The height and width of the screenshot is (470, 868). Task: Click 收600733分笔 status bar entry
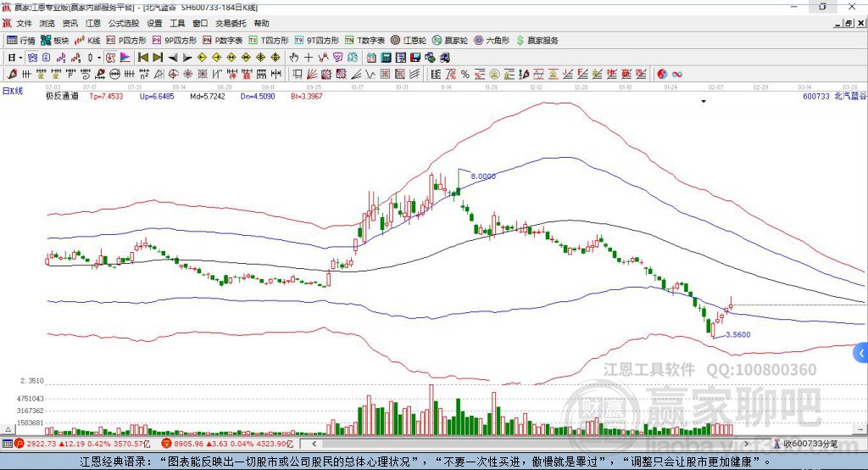(806, 444)
